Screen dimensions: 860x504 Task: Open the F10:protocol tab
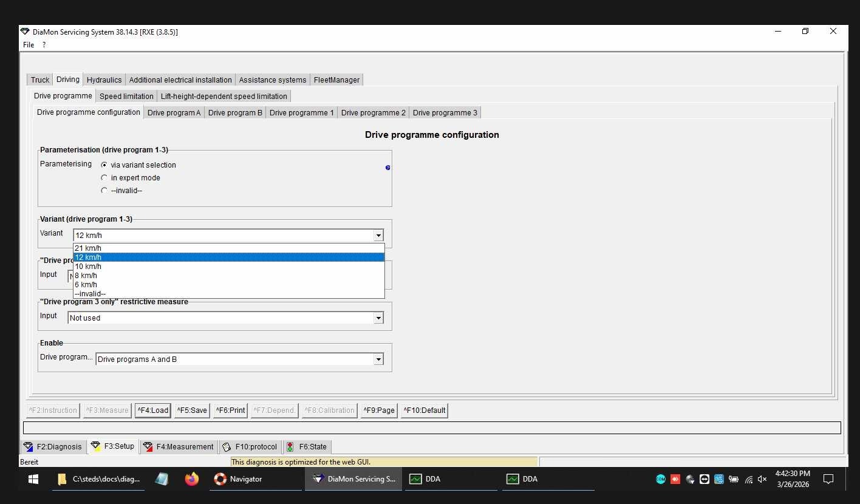(250, 446)
